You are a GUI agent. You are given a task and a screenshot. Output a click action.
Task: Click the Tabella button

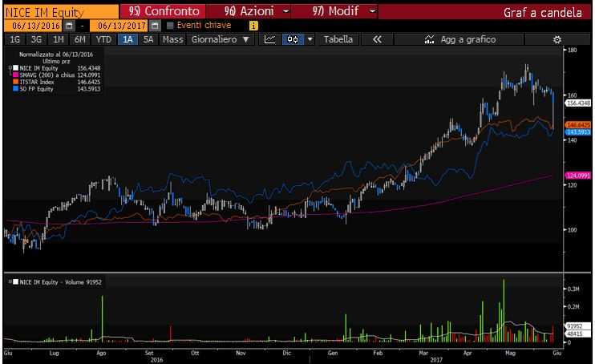(x=338, y=39)
